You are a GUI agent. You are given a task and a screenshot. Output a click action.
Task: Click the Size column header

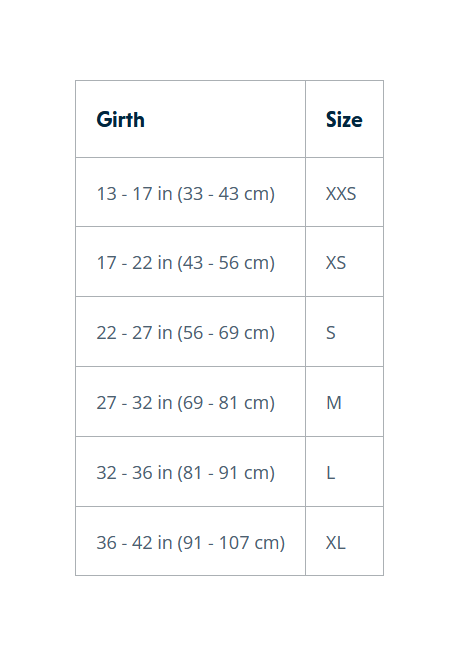(345, 119)
